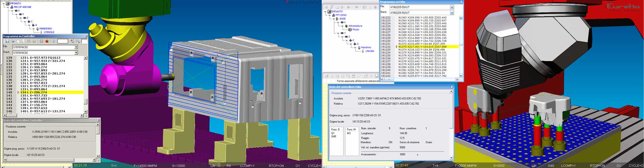This screenshot has width=644, height=168.
Task: Click elapsed time 00:21:19 in left status bar
Action: pos(80,166)
